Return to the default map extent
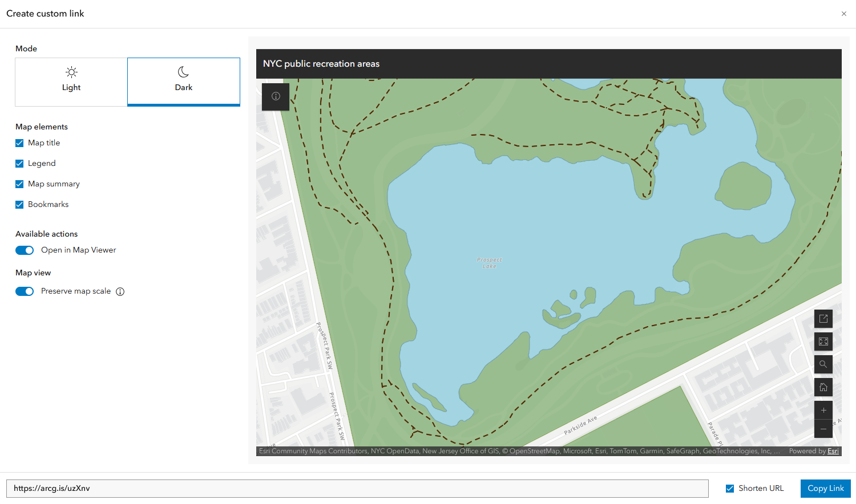Image resolution: width=856 pixels, height=504 pixels. click(823, 387)
